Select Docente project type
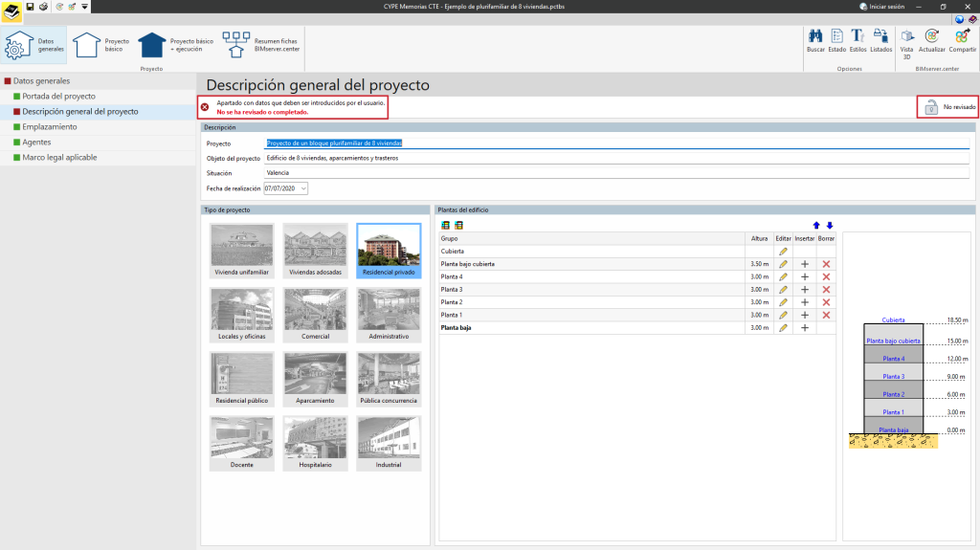The width and height of the screenshot is (980, 550). pyautogui.click(x=242, y=444)
